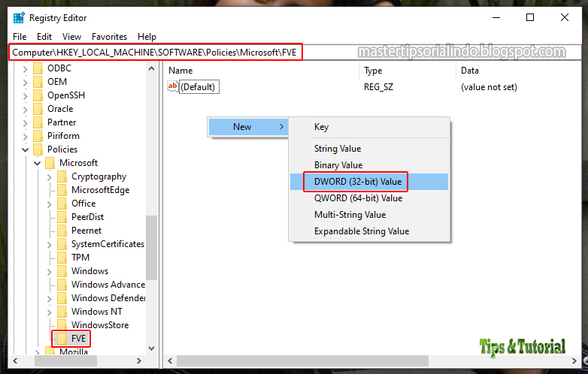Open the File menu
Viewport: 588px width, 374px height.
20,37
